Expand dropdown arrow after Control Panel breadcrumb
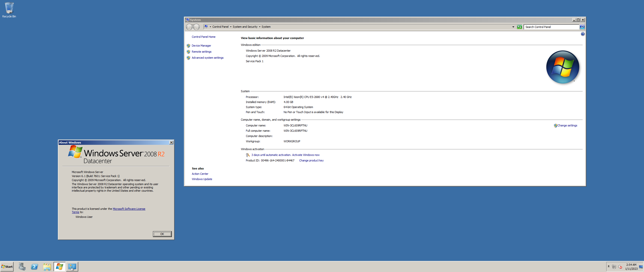Viewport: 644px width, 272px height. [x=231, y=27]
